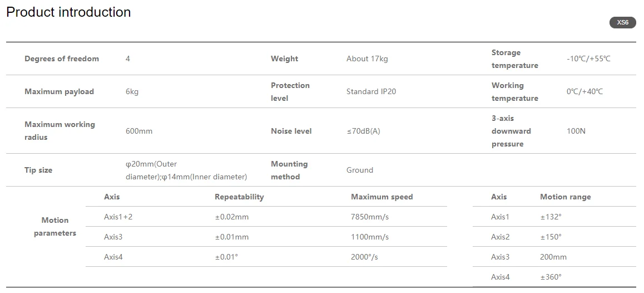Select the About 17kg weight value
This screenshot has width=644, height=293.
pos(366,58)
